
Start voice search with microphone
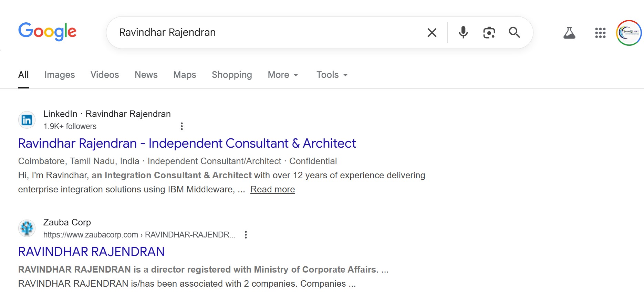[x=463, y=32]
